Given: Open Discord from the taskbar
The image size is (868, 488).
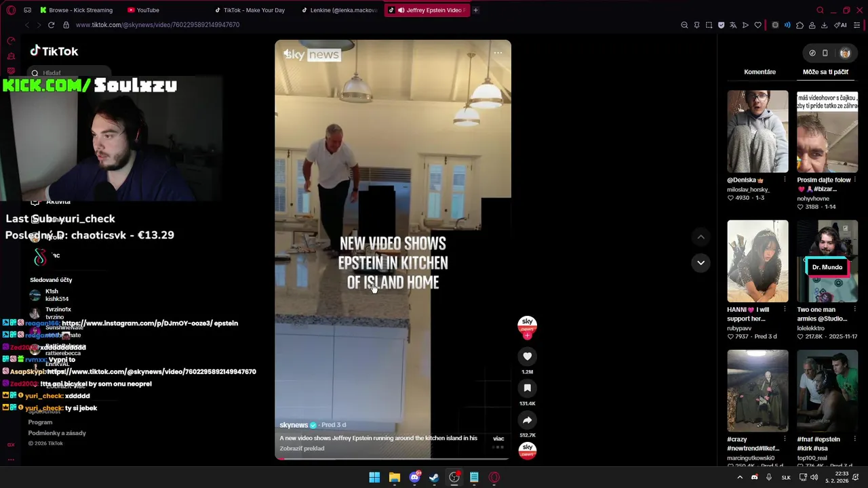Looking at the screenshot, I should coord(414,477).
